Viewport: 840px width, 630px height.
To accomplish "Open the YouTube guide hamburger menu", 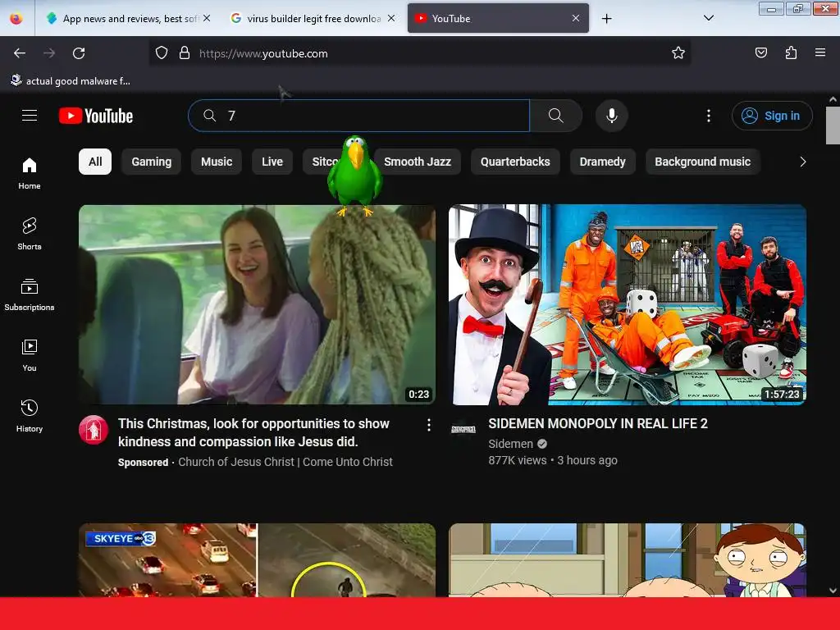I will (30, 116).
